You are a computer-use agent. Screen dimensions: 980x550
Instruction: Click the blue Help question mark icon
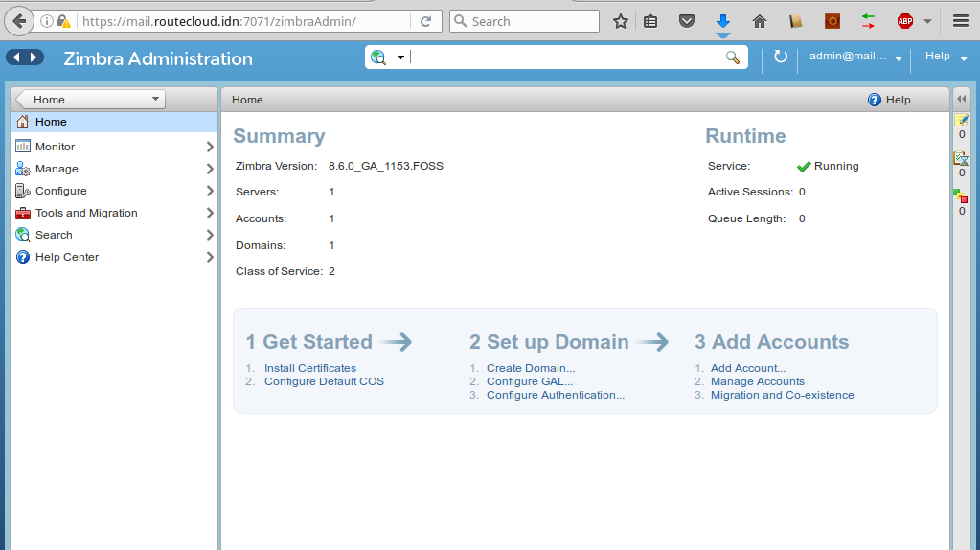pos(875,100)
